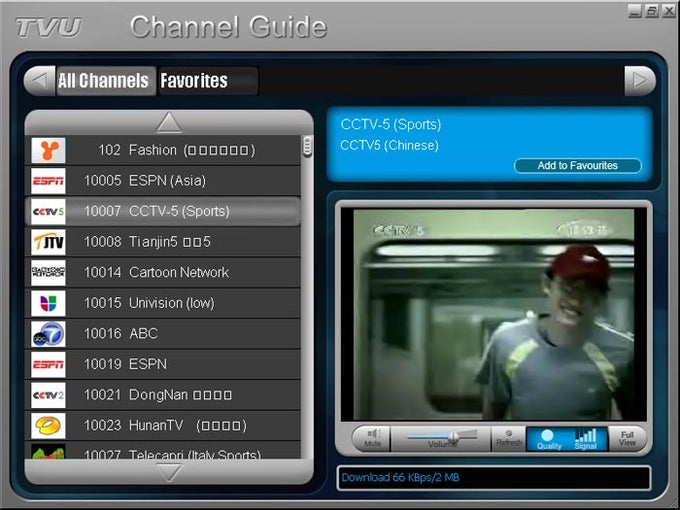The height and width of the screenshot is (510, 680).
Task: Maximize the Channel Guide window
Action: [x=651, y=11]
